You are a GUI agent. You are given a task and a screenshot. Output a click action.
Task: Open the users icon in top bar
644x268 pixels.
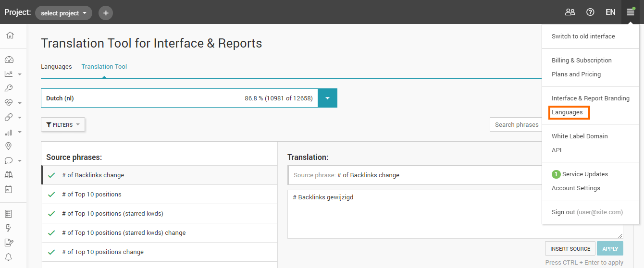click(x=570, y=12)
